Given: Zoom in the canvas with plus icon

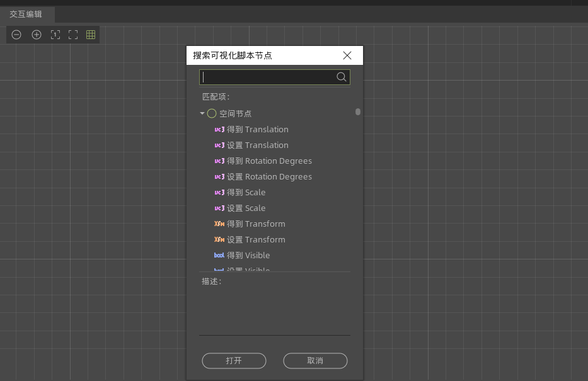Looking at the screenshot, I should pos(37,35).
